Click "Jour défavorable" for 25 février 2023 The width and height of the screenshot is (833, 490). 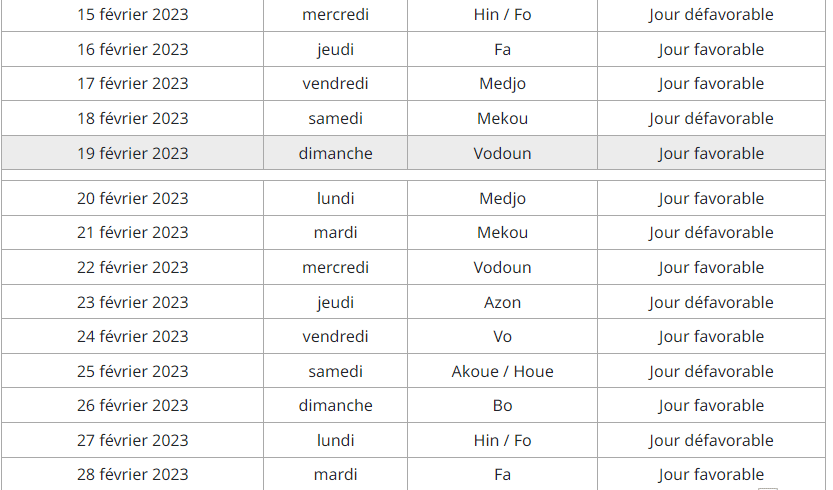(711, 371)
